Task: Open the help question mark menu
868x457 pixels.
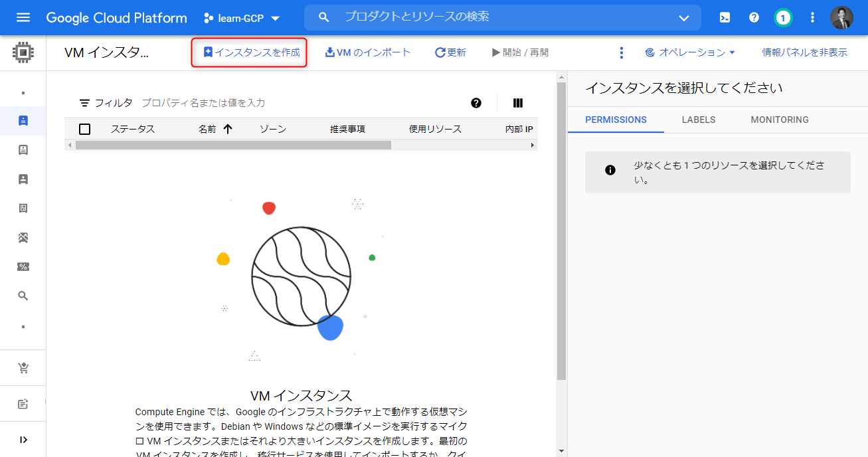Action: click(x=754, y=18)
